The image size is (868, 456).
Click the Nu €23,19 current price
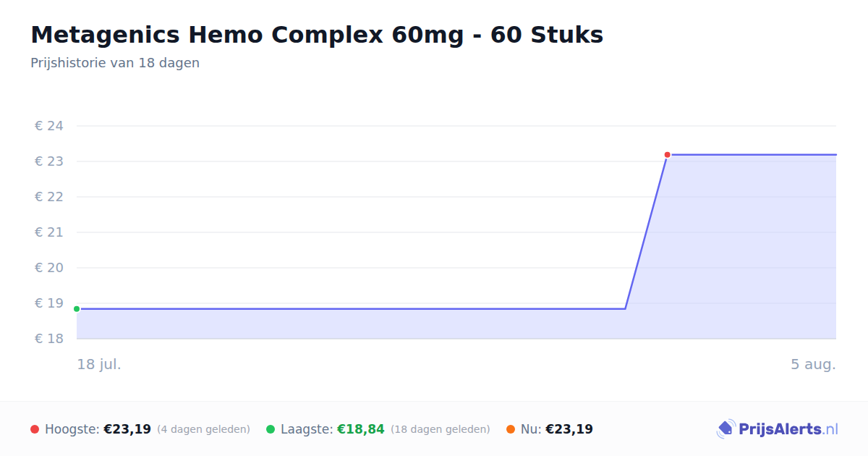(x=569, y=429)
